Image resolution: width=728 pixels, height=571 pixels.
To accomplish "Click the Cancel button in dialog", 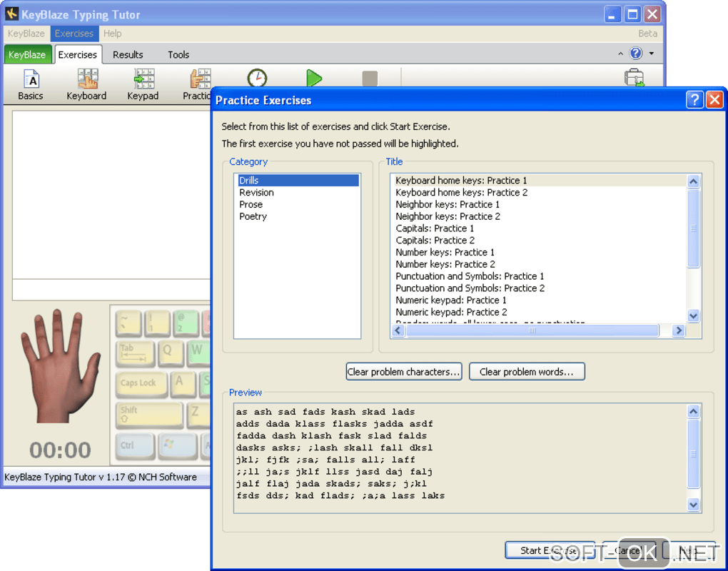I will 629,550.
